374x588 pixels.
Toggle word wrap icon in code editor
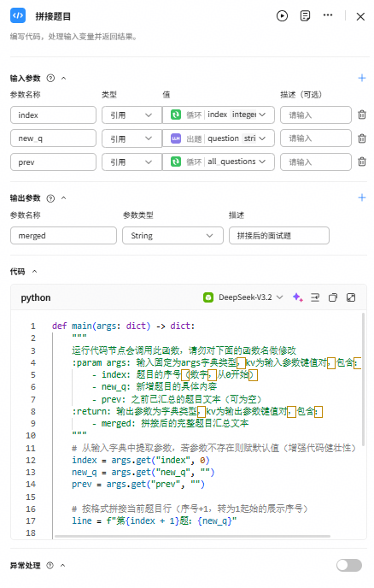click(x=315, y=297)
